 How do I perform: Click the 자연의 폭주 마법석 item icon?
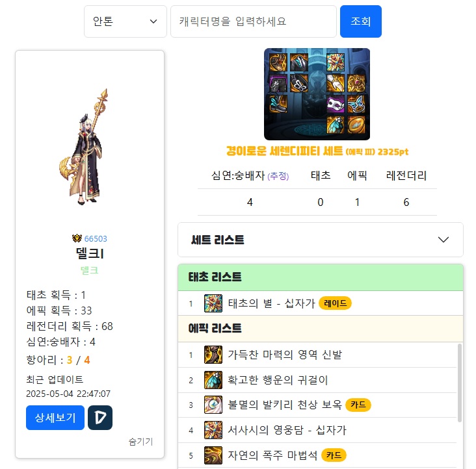point(213,455)
